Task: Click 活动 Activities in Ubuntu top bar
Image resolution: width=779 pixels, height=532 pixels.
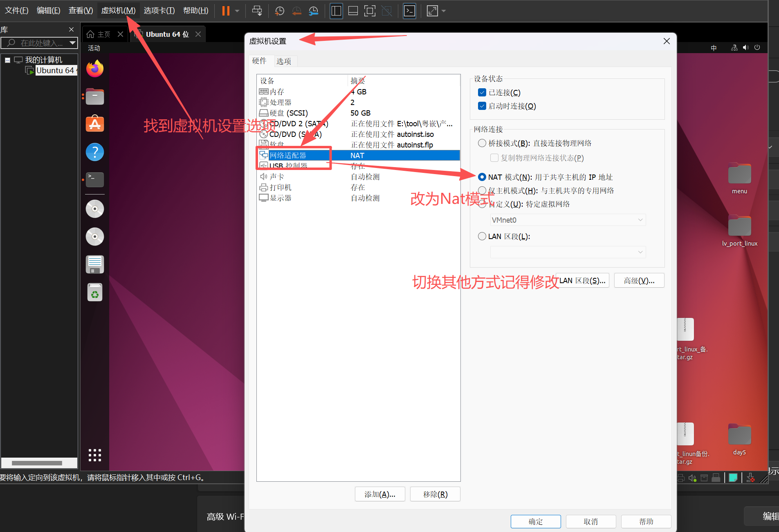Action: click(x=94, y=48)
